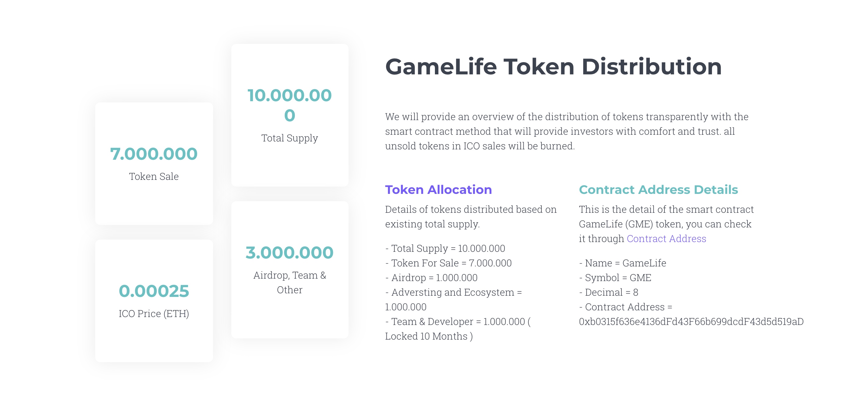The height and width of the screenshot is (403, 868).
Task: Click the Contract Address Details heading
Action: [x=658, y=190]
